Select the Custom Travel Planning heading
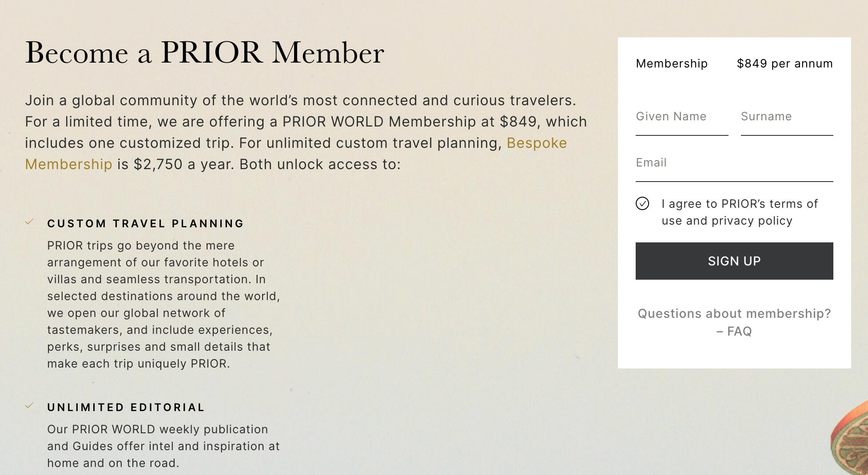This screenshot has height=475, width=868. 146,224
